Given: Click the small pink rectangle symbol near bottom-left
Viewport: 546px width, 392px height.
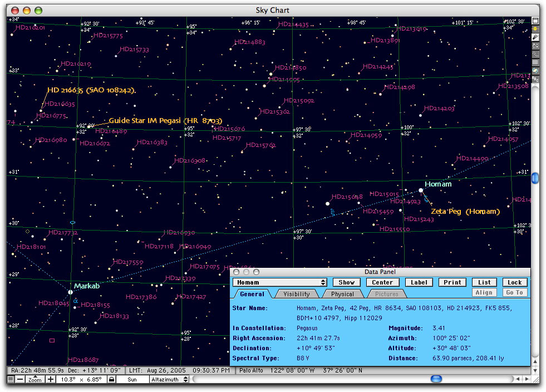Looking at the screenshot, I should click(x=52, y=340).
